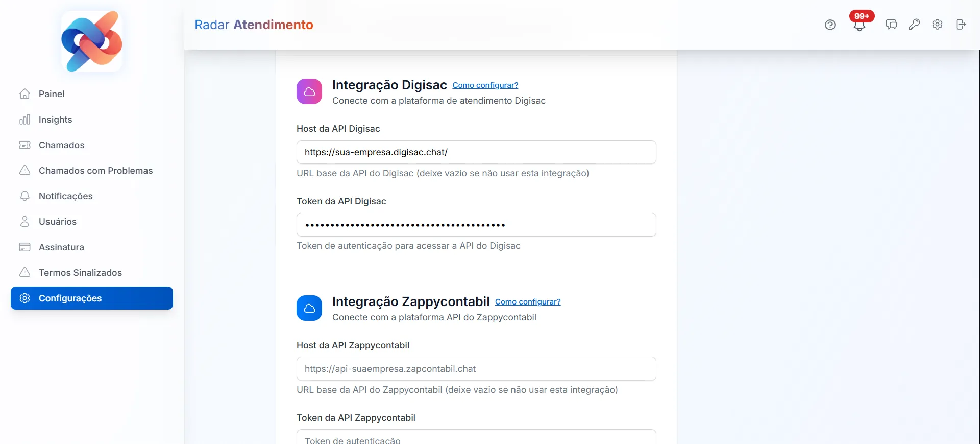Open Como configurar? link for Zappycontabil
Viewport: 980px width, 444px height.
coord(528,302)
